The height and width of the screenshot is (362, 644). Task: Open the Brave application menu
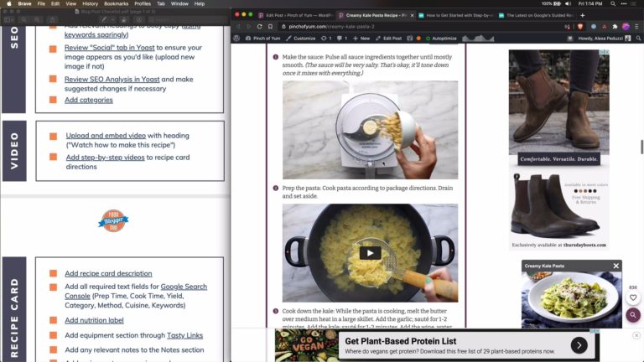click(24, 3)
